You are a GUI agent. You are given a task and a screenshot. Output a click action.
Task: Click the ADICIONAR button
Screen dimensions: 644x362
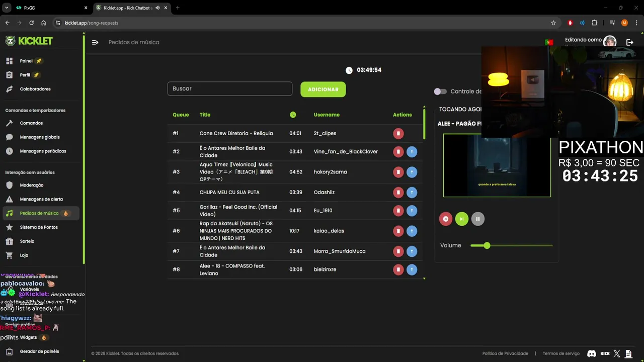(323, 89)
